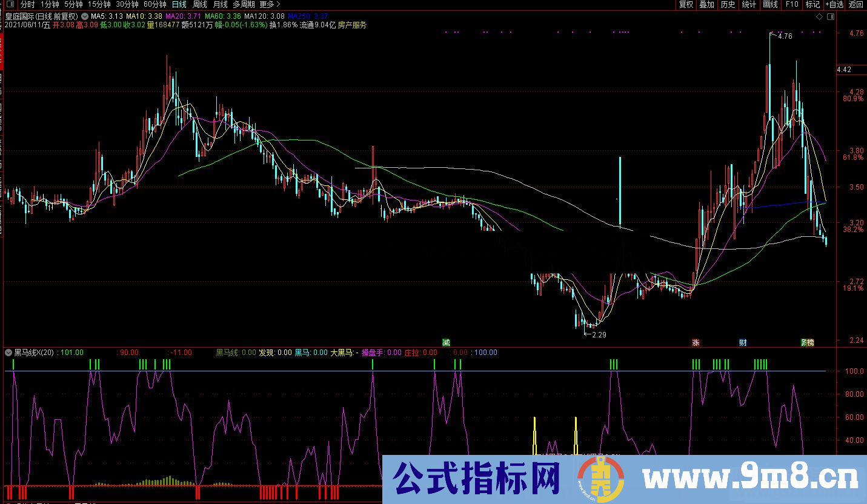Toggle 复权 price adjustment mode

[685, 4]
